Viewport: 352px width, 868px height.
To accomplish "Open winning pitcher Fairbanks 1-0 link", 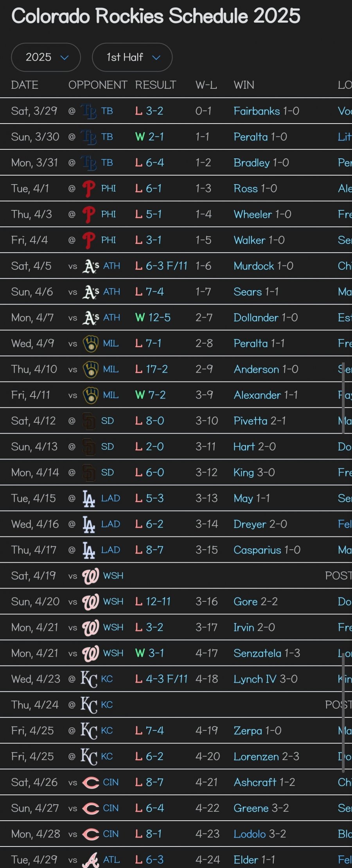I will (266, 111).
